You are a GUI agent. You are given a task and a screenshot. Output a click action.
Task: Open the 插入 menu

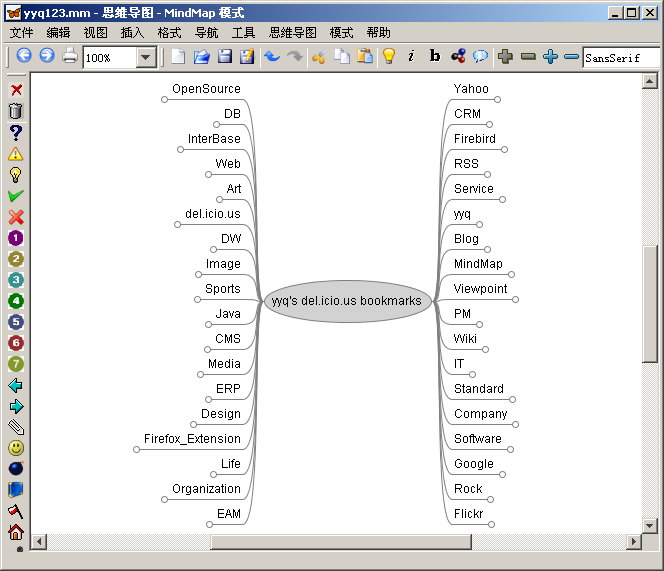click(133, 33)
